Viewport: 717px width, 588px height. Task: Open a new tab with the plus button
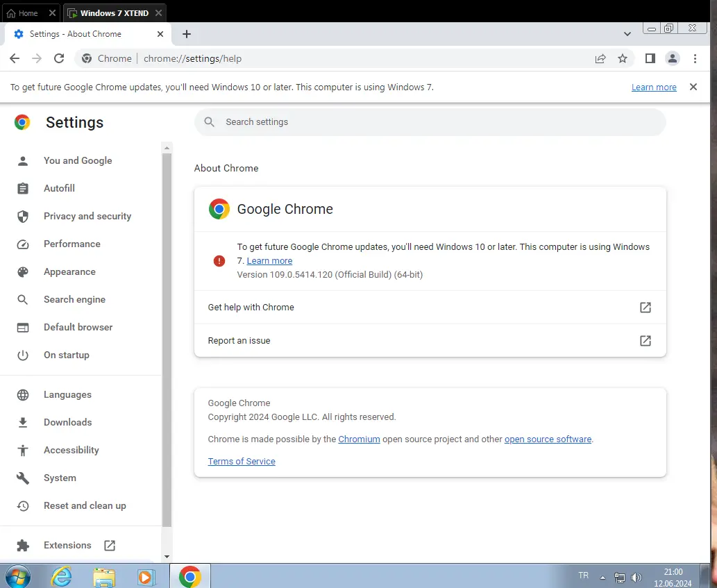[x=187, y=34]
